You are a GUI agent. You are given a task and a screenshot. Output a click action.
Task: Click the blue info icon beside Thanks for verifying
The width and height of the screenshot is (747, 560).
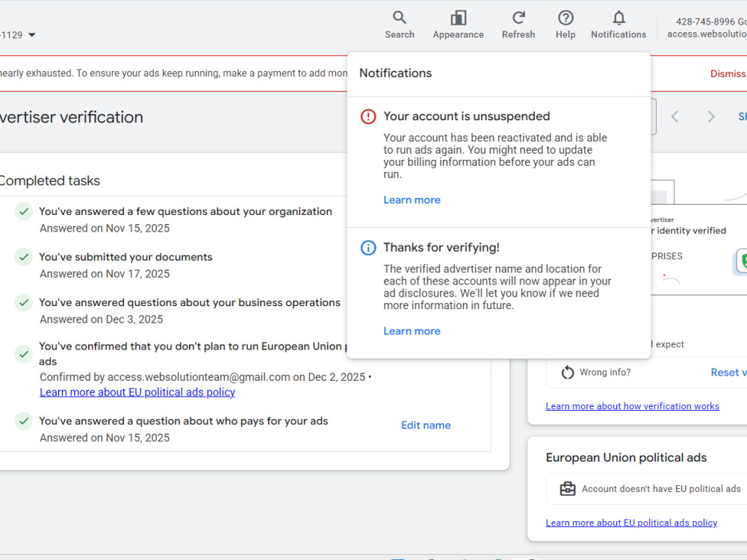pos(368,248)
